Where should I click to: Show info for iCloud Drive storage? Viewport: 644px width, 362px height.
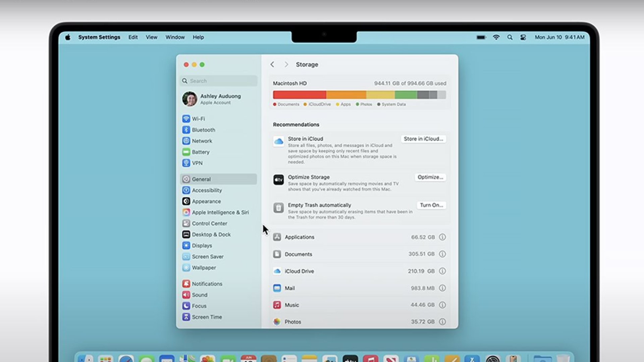[x=442, y=271]
